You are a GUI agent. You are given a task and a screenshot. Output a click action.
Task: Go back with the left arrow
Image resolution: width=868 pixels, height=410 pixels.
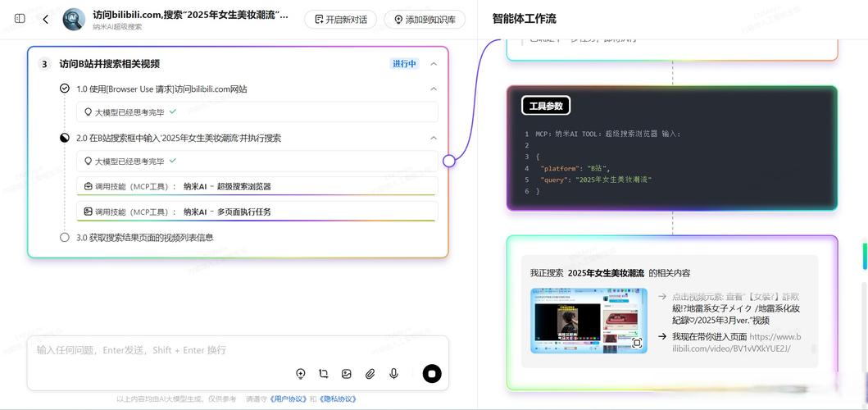pos(46,20)
